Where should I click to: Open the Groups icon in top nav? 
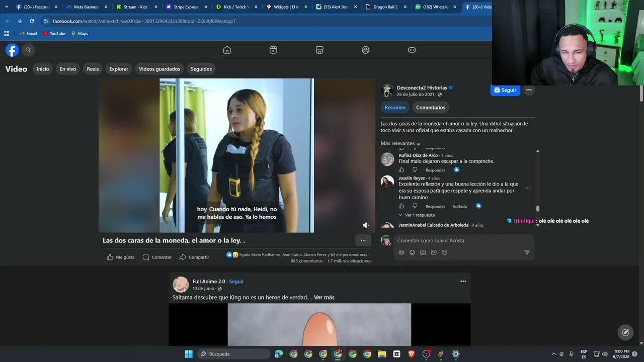coord(366,50)
